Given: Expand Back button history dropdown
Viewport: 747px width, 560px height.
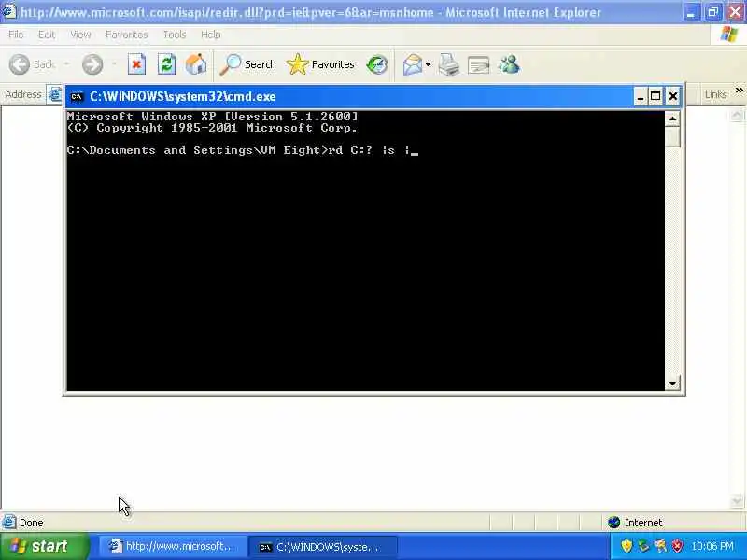Looking at the screenshot, I should [66, 64].
